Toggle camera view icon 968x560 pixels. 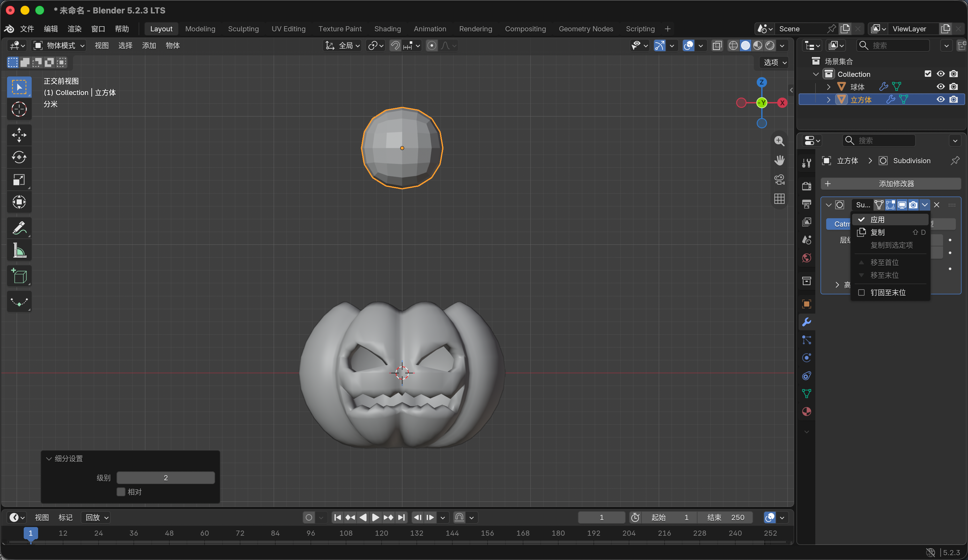coord(779,180)
